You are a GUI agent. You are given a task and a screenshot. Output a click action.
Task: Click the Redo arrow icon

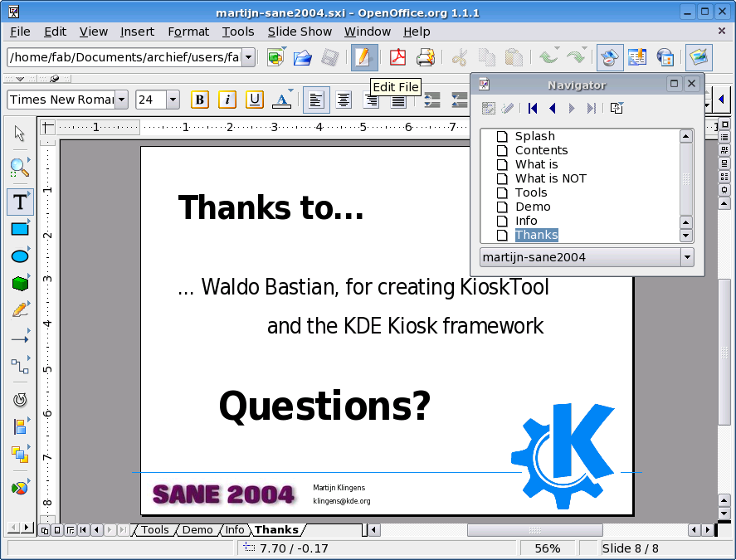[x=574, y=58]
